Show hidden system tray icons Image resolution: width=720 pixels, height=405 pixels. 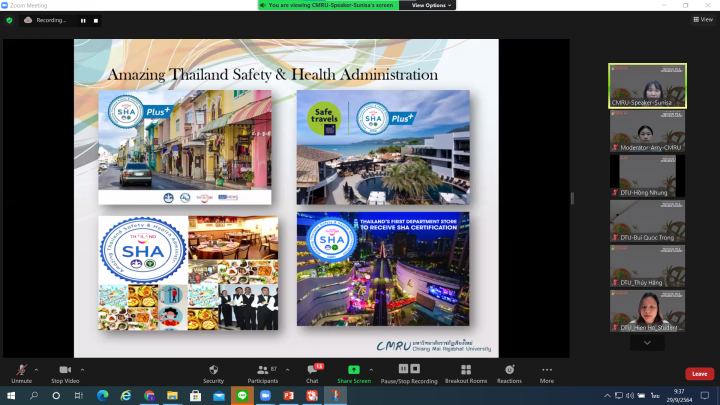point(607,396)
